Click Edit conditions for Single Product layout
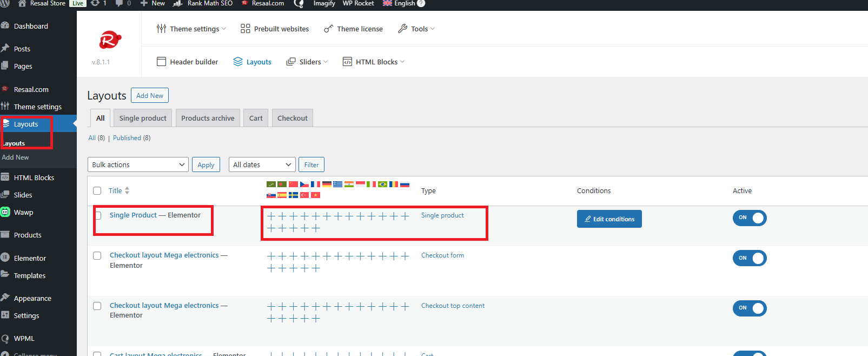Viewport: 868px width, 356px height. (609, 219)
